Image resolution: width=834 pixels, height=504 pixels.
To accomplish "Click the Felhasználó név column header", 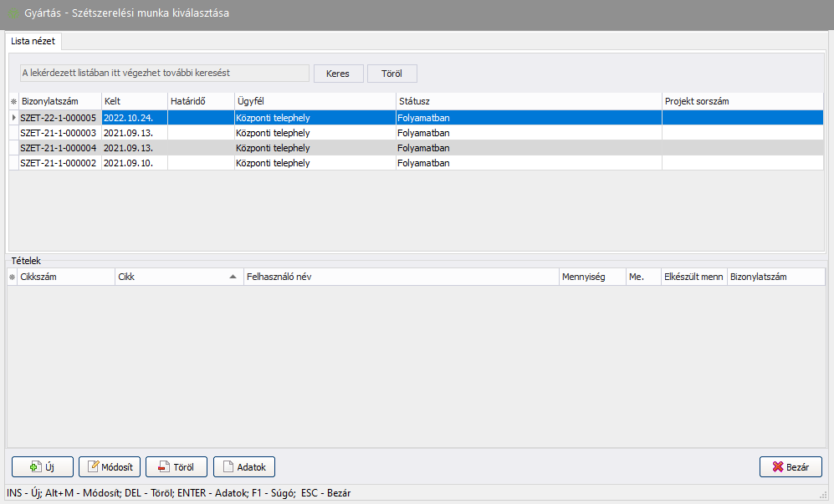I will [x=400, y=277].
